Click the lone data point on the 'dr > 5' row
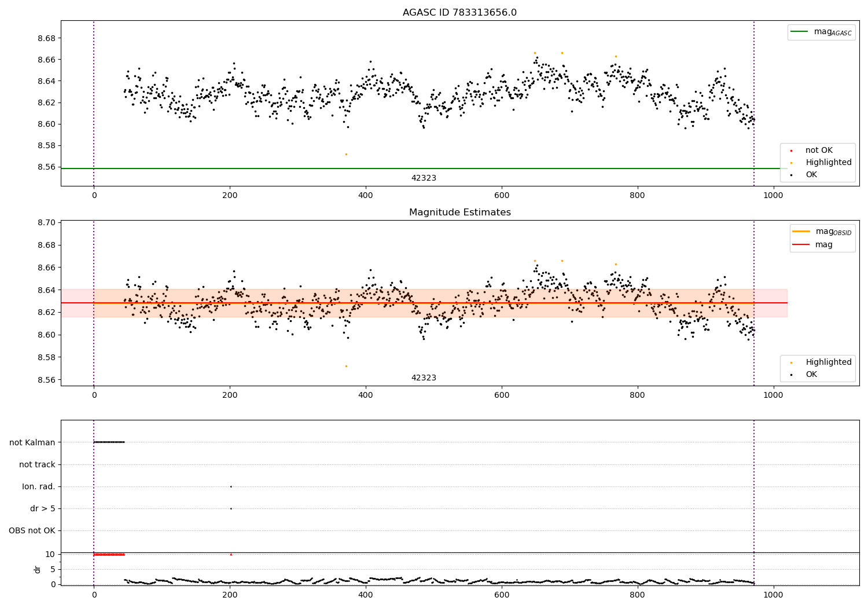 [231, 508]
